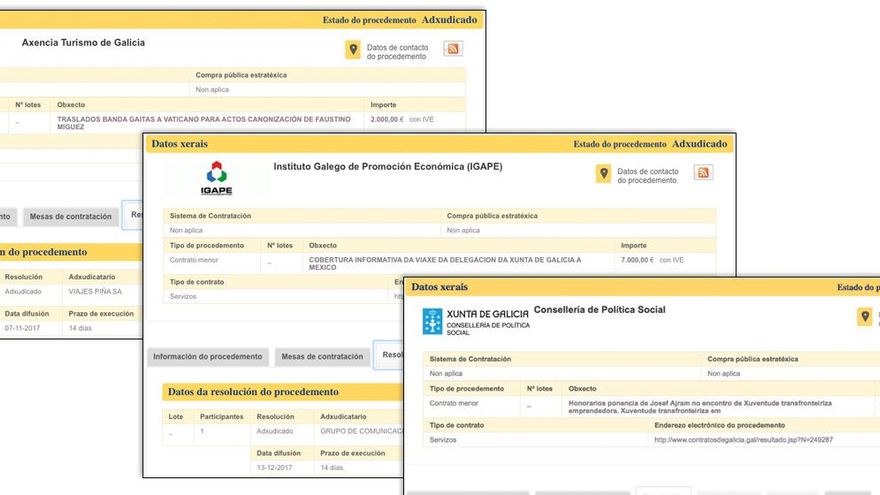Click the 'TRASLADOS BANDA GAITAS A VATICANO' contract description
This screenshot has height=495, width=880.
pyautogui.click(x=204, y=123)
